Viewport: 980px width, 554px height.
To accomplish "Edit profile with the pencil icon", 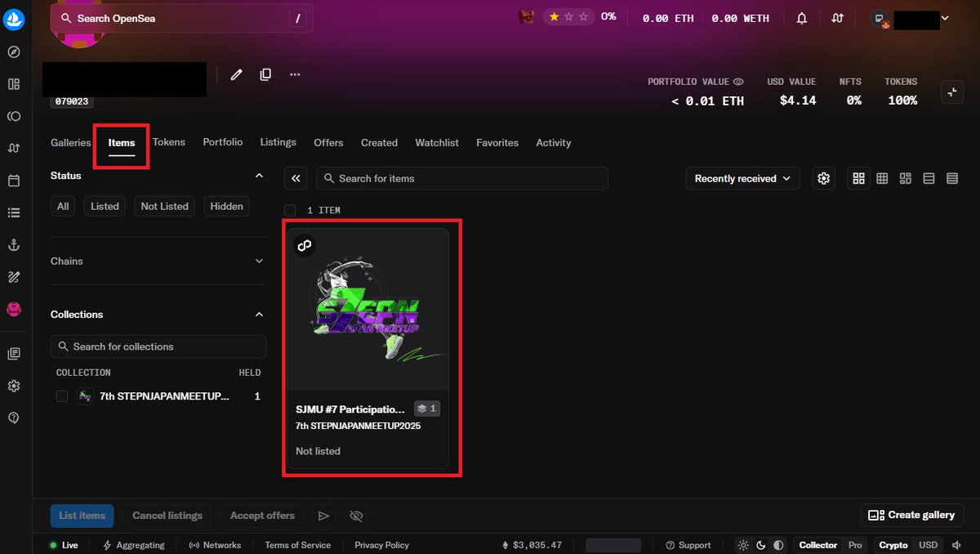I will (x=236, y=74).
